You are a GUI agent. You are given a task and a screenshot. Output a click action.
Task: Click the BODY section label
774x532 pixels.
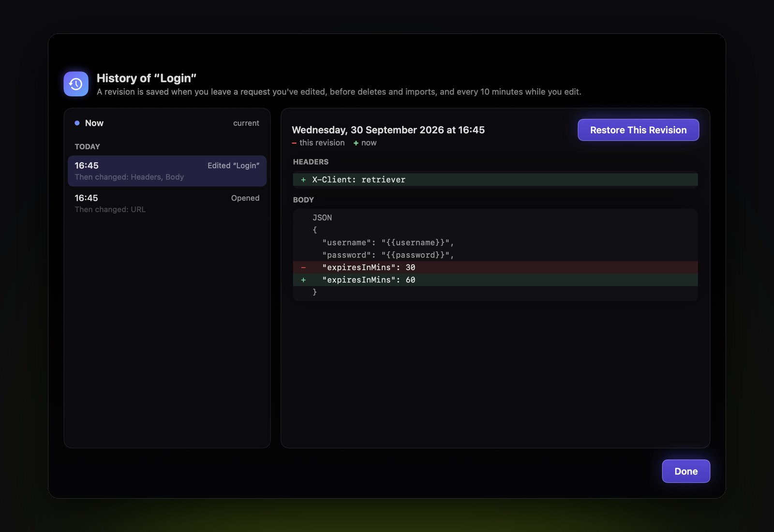tap(303, 200)
